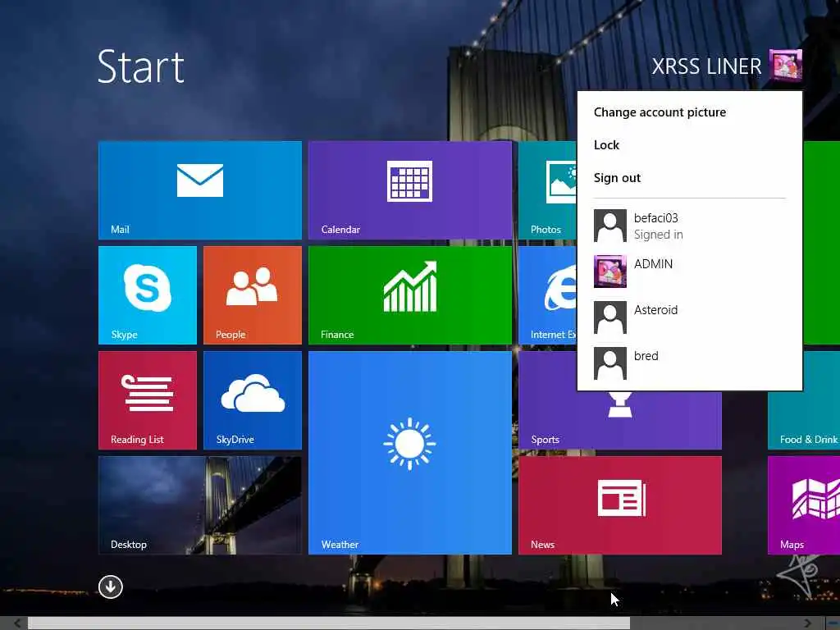Click the bred avatar silhouette
This screenshot has height=630, width=840.
tap(610, 363)
